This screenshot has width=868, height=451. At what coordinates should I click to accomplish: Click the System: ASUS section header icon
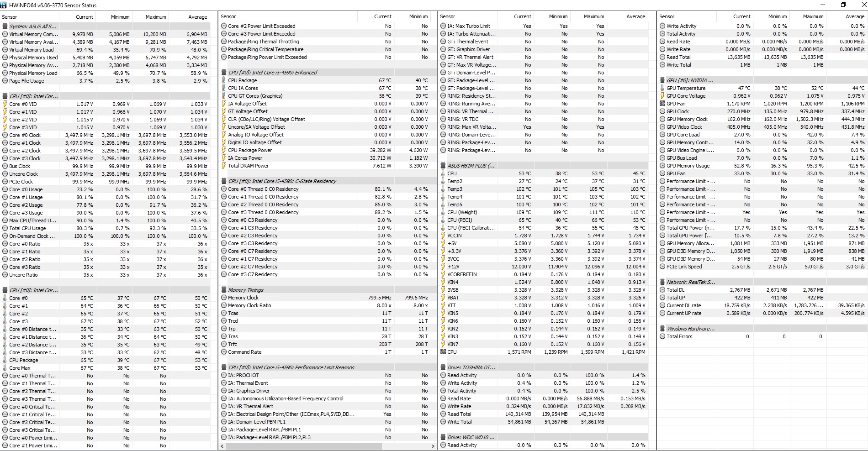[x=5, y=26]
